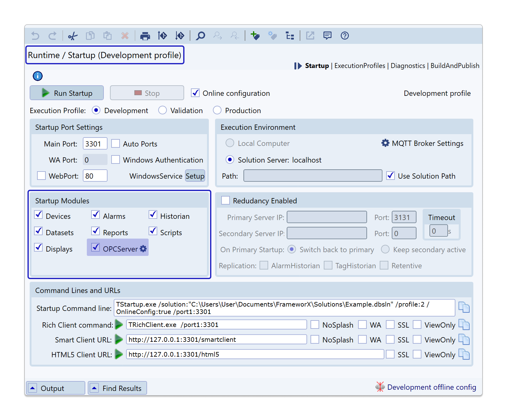
Task: Open the MQTT Broker Settings gear
Action: [385, 143]
